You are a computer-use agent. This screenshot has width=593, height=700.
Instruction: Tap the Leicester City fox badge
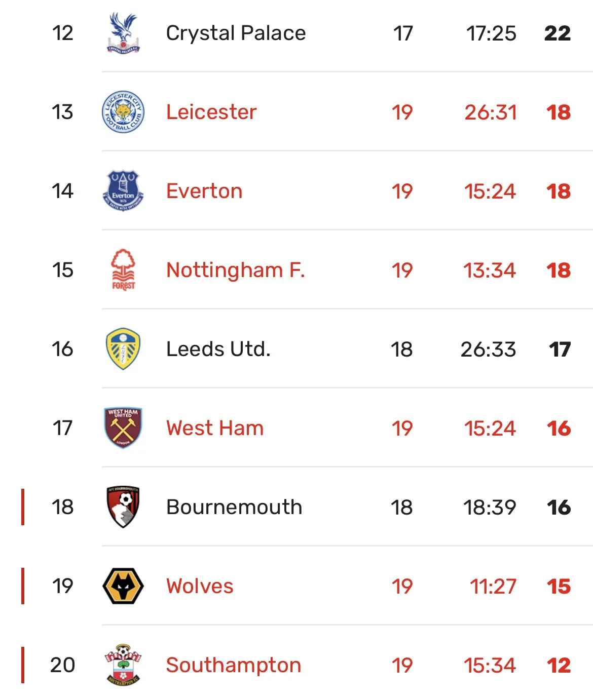click(123, 112)
